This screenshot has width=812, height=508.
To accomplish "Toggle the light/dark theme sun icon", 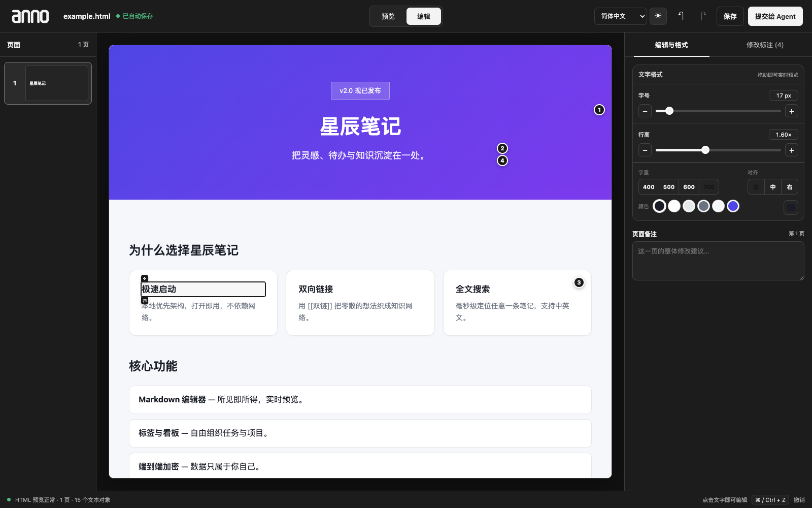I will tap(658, 16).
